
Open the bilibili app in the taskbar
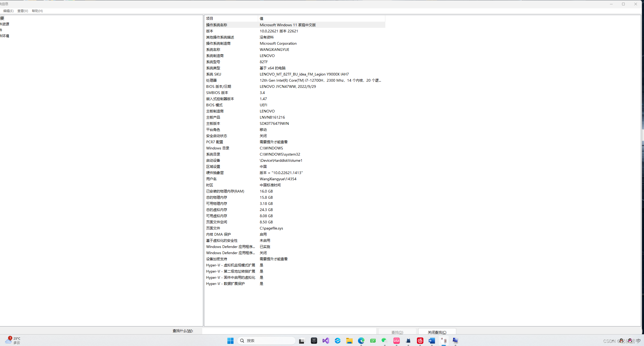(396, 341)
